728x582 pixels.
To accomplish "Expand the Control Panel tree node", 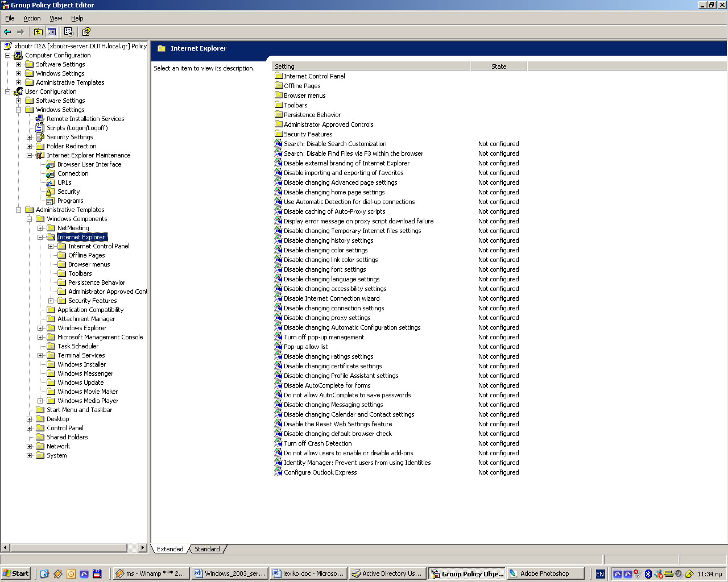I will tap(30, 428).
